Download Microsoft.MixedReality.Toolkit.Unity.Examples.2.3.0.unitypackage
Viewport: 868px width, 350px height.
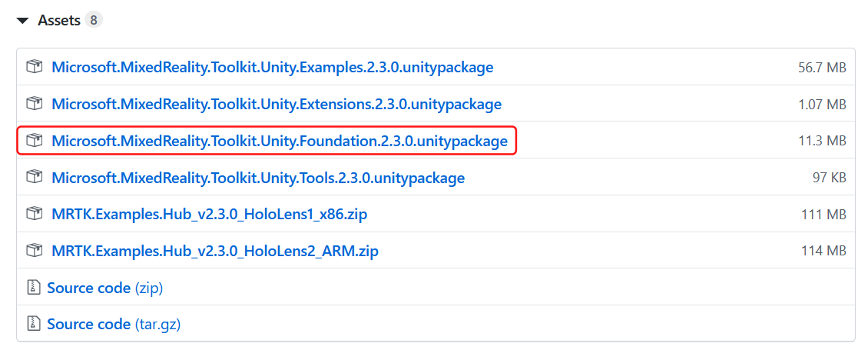pos(272,67)
